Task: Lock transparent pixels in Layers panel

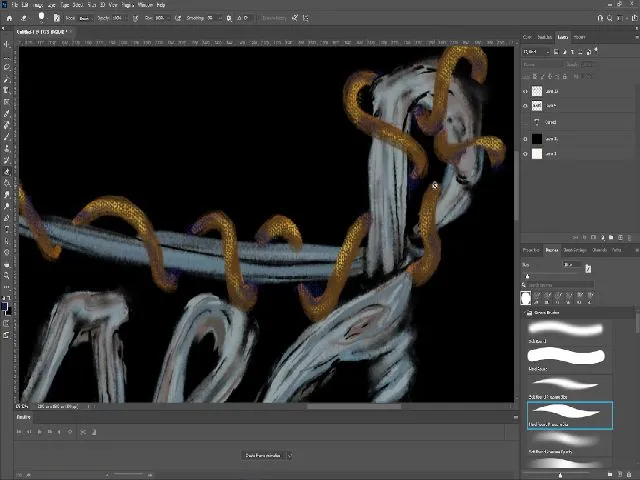Action: (x=535, y=77)
